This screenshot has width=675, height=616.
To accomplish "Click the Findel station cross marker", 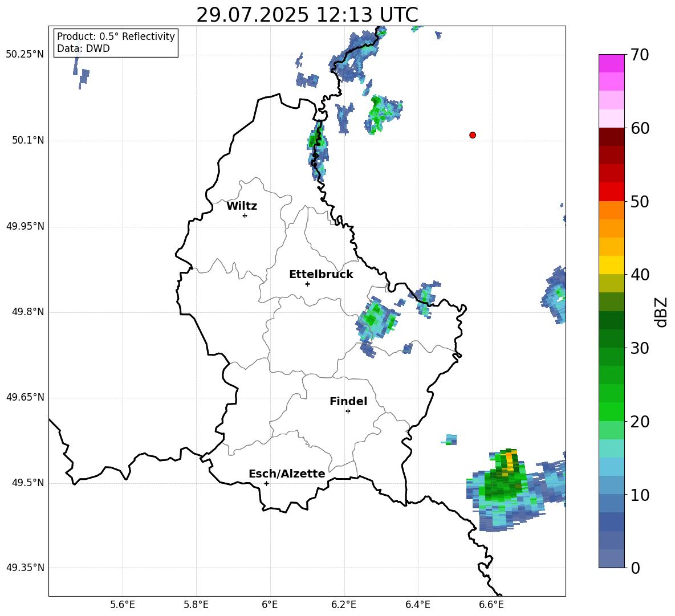I will point(348,411).
